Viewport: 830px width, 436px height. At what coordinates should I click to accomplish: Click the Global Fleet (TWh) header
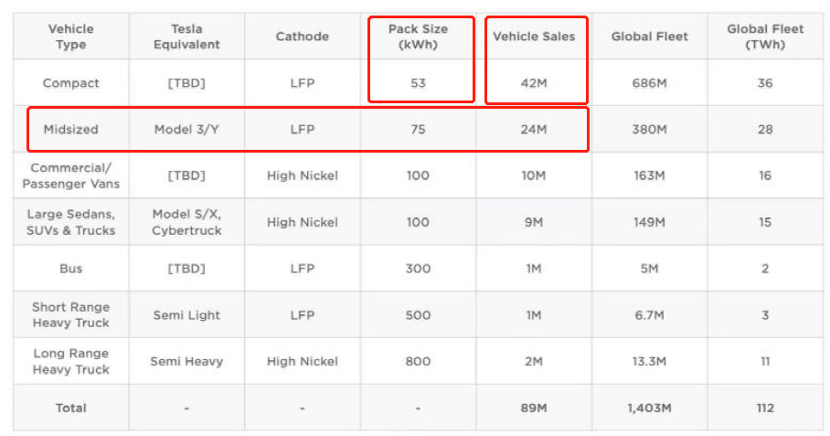(x=765, y=37)
